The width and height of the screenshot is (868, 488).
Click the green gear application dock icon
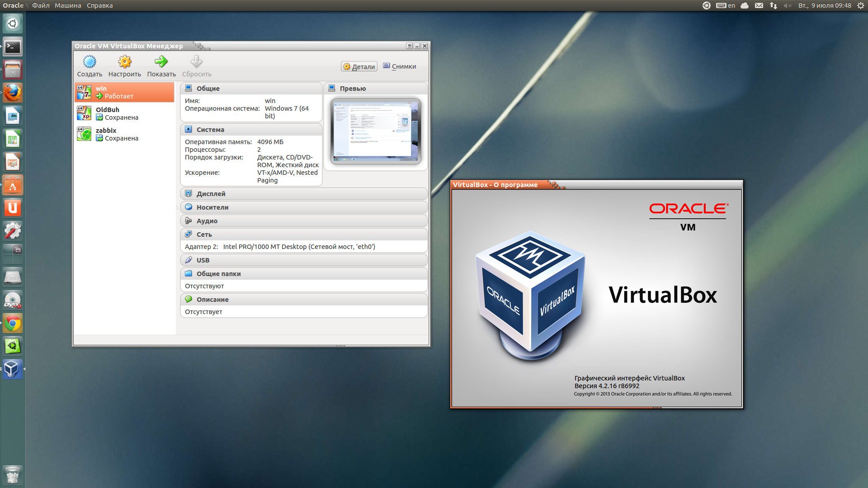tap(13, 346)
